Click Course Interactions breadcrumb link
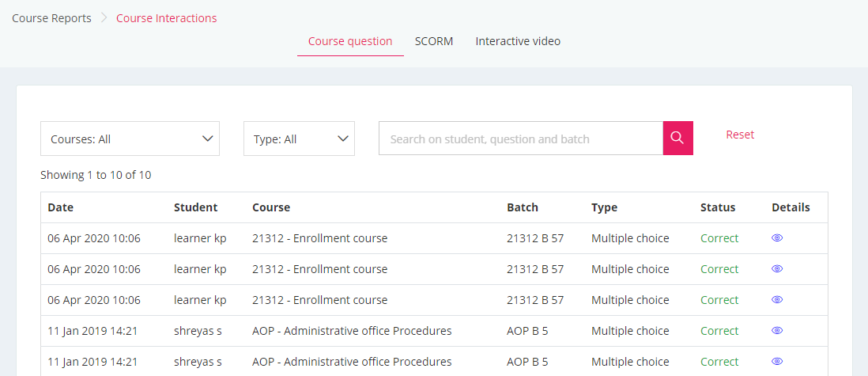868x376 pixels. 167,18
